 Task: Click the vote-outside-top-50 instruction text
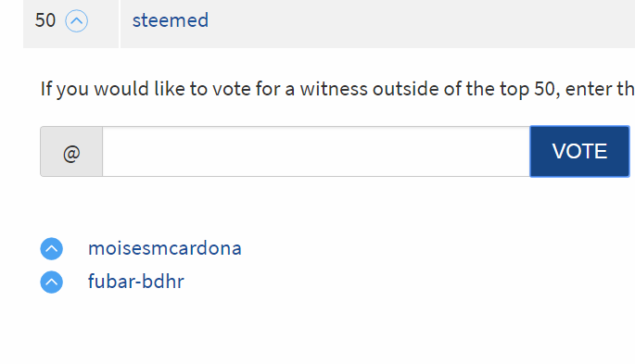(x=337, y=89)
